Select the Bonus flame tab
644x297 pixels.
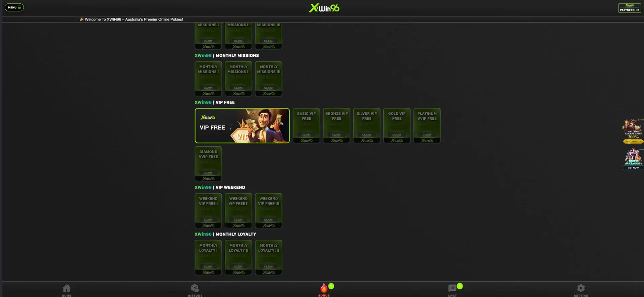(324, 290)
